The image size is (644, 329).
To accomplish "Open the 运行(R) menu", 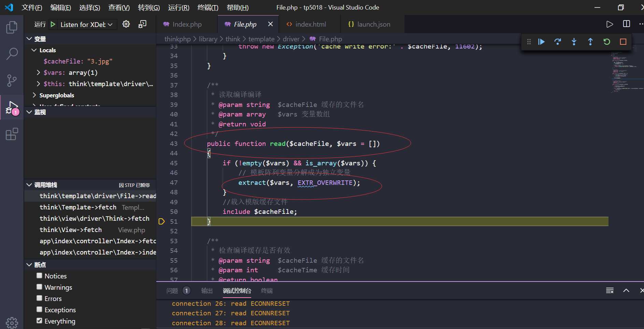I will (178, 8).
